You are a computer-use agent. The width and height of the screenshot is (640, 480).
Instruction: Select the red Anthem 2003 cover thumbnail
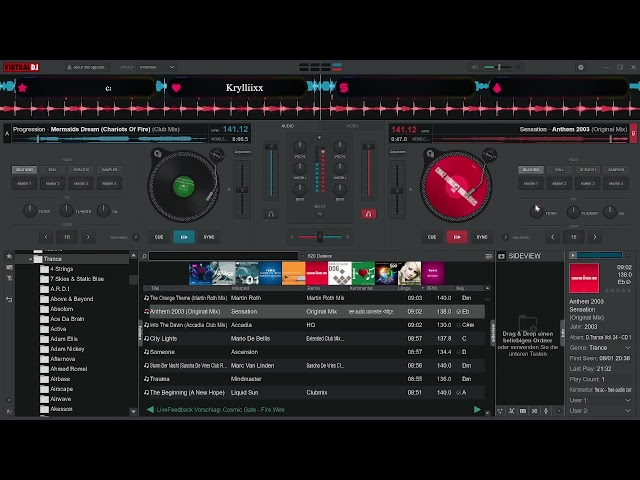click(317, 273)
